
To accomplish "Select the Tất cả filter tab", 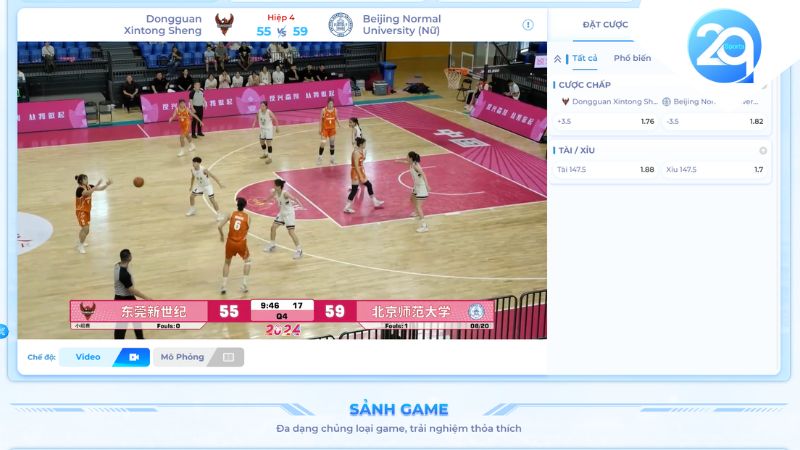I will pyautogui.click(x=584, y=58).
